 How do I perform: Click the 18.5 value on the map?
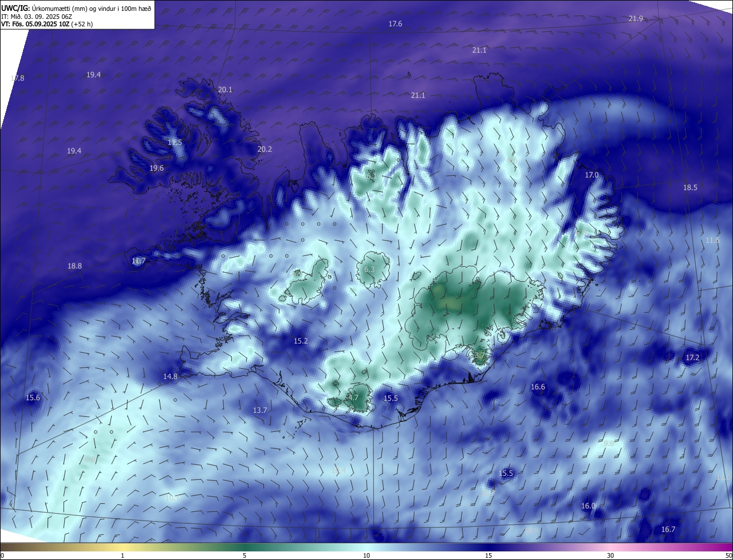pos(690,188)
